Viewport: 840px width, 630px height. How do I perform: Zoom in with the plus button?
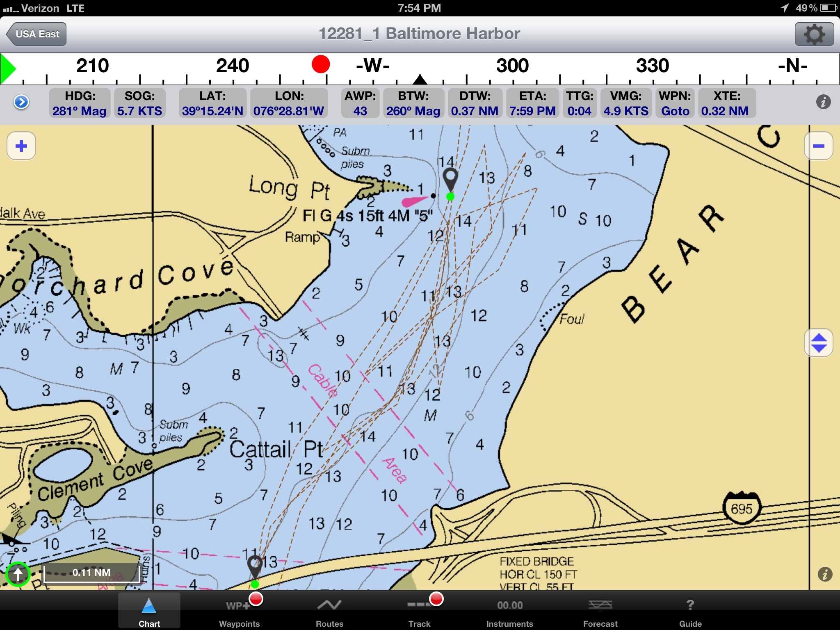tap(21, 146)
